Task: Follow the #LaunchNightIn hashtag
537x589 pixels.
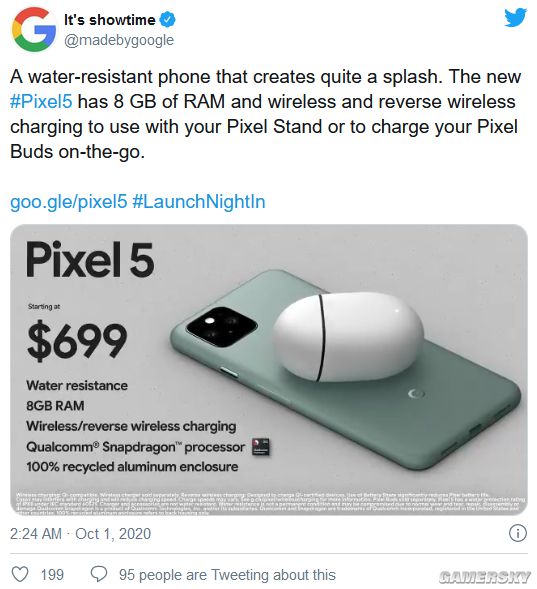Action: click(x=199, y=201)
